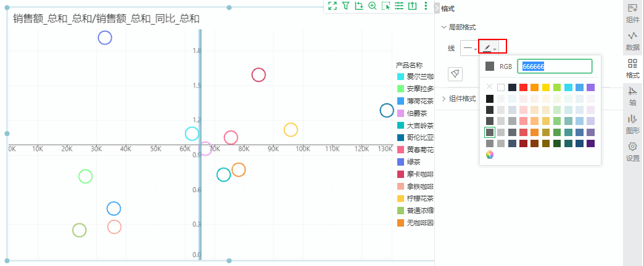Screen dimensions: 644x266
Task: Select the no-color X option in palette
Action: point(490,87)
